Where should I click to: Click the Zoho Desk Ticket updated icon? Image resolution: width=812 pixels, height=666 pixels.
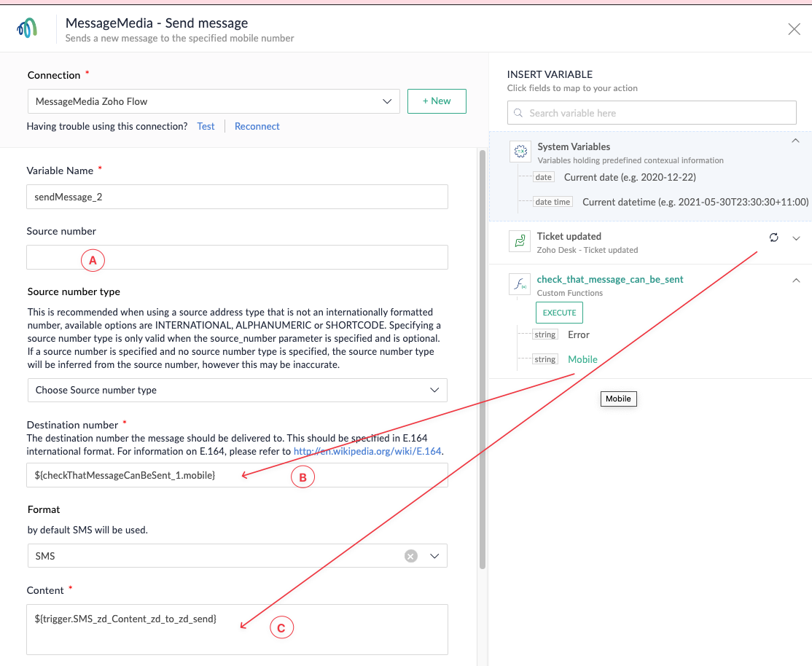(x=520, y=240)
